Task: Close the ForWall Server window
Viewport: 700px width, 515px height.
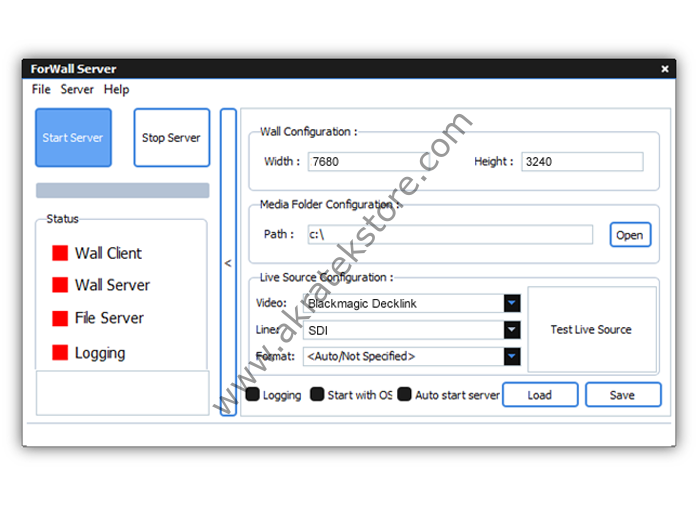Action: click(x=665, y=69)
